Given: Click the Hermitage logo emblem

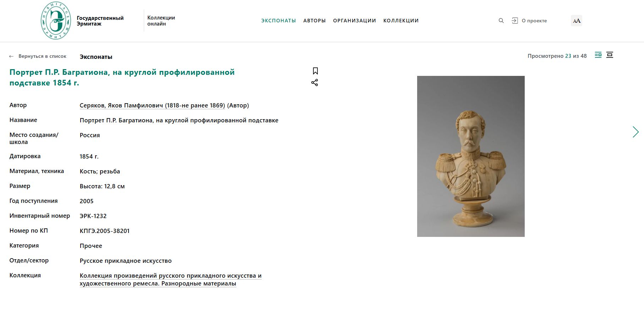Looking at the screenshot, I should tap(56, 21).
